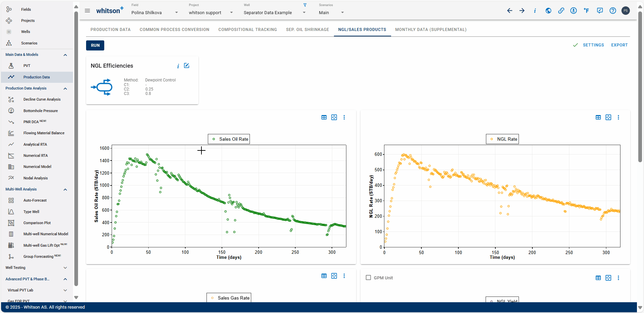Switch to the Compositional Tracking tab

click(x=248, y=30)
